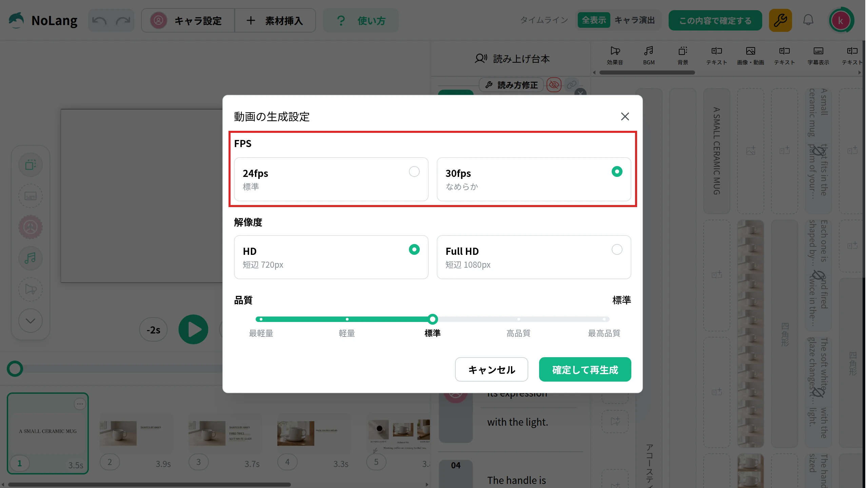The width and height of the screenshot is (868, 488).
Task: Switch timeline to 全表示 tab
Action: [594, 20]
